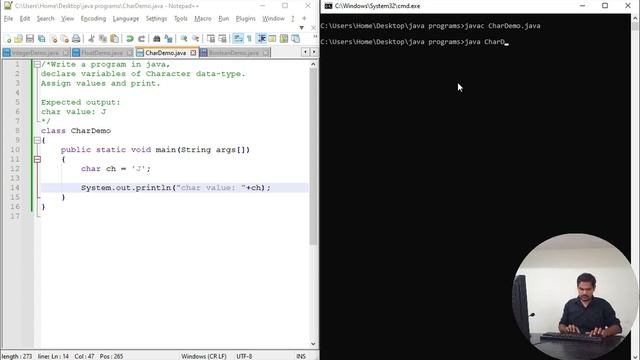
Task: Open the Replace toolbar icon
Action: point(168,39)
